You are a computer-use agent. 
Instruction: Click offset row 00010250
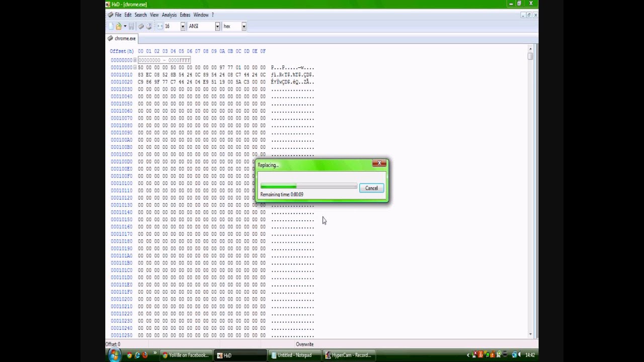coord(121,335)
